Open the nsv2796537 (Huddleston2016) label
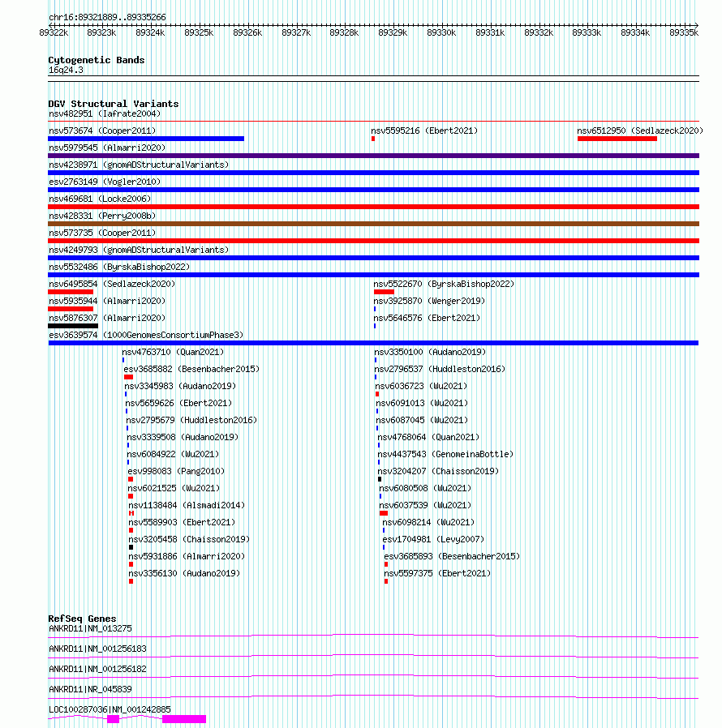Screen dimensions: 722x728 pyautogui.click(x=440, y=369)
